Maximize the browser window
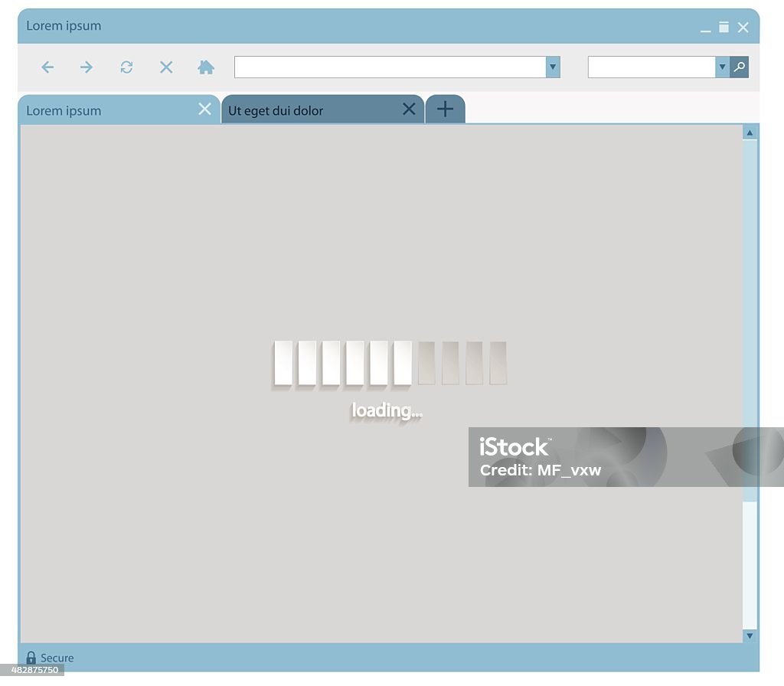 click(x=724, y=27)
